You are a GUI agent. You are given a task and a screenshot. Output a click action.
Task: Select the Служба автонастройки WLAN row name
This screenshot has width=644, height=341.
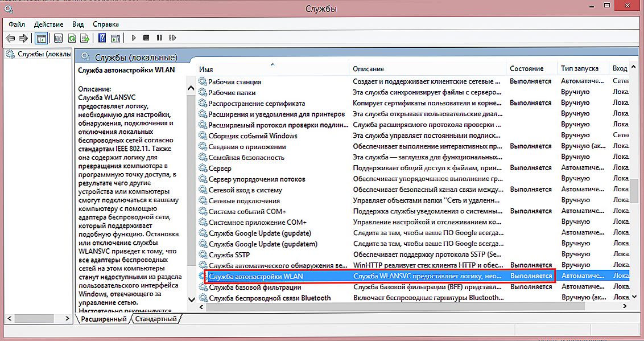(255, 276)
